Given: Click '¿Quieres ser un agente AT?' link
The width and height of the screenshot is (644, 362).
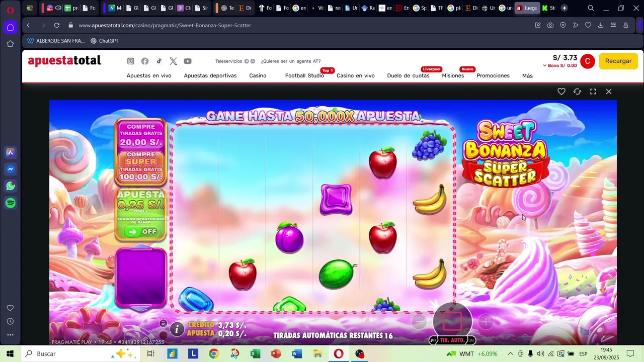Looking at the screenshot, I should click(x=291, y=61).
